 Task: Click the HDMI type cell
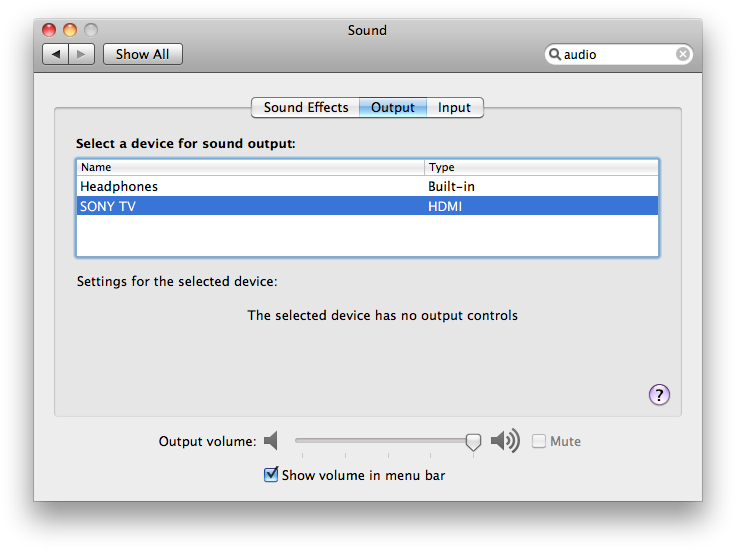click(445, 206)
